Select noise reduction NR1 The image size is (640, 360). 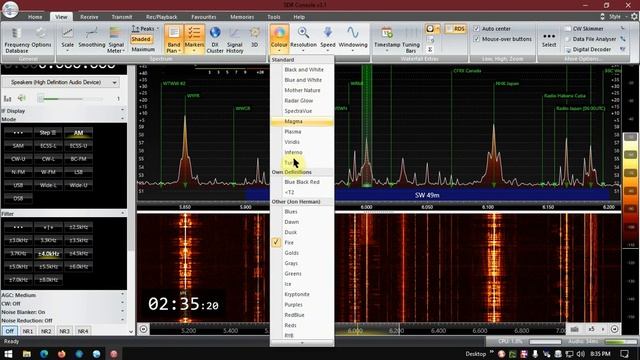(27, 331)
